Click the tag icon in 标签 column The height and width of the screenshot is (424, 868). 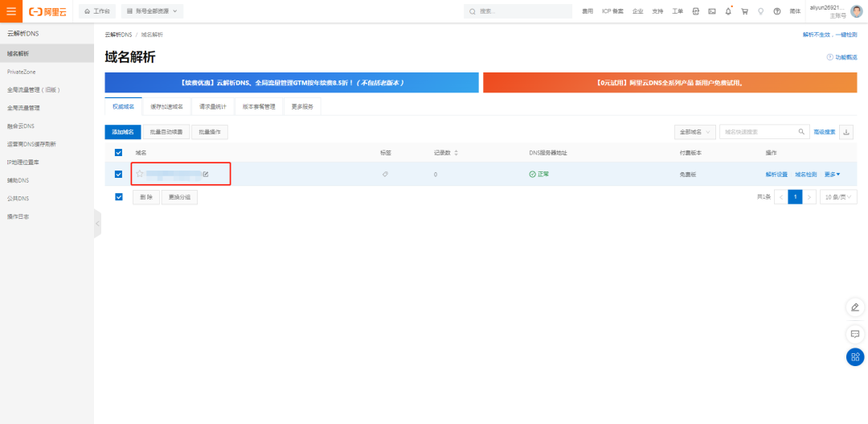click(385, 174)
